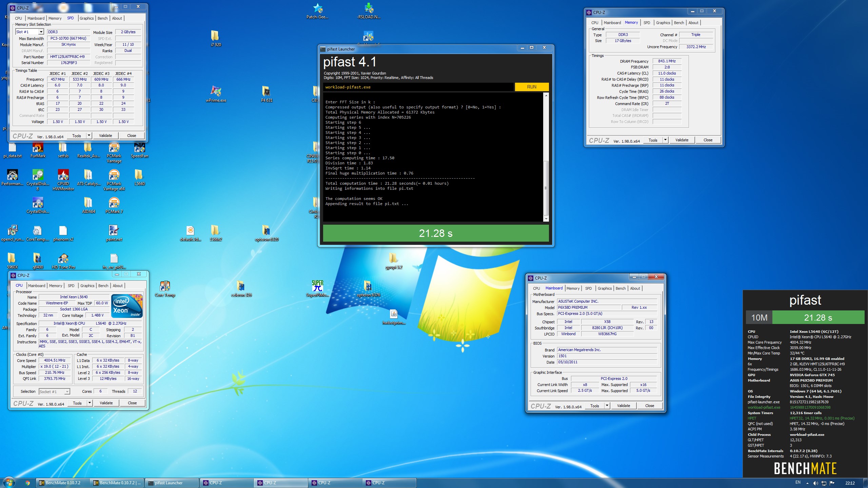This screenshot has height=488, width=868.
Task: Click Close in CPU tab CPU-Z window
Action: click(132, 403)
